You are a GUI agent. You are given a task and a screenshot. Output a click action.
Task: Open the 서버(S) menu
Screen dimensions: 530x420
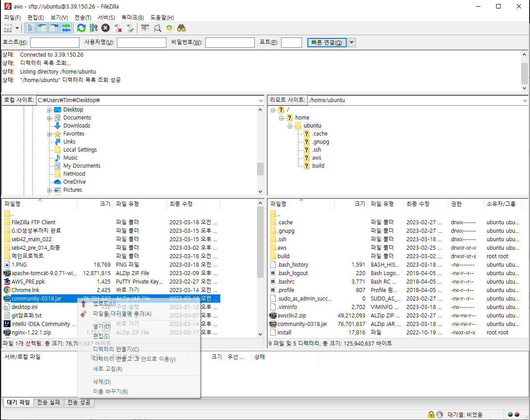[106, 17]
